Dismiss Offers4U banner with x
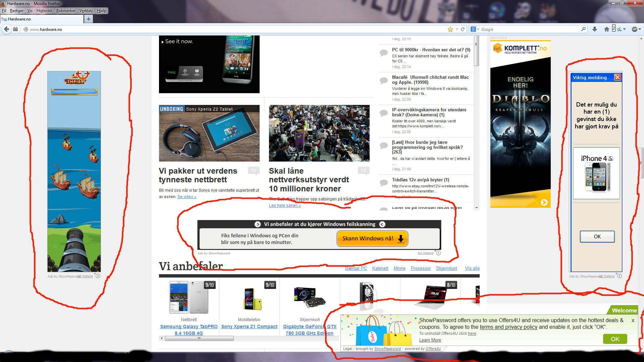Viewport: 644px width, 362px height. tap(633, 320)
